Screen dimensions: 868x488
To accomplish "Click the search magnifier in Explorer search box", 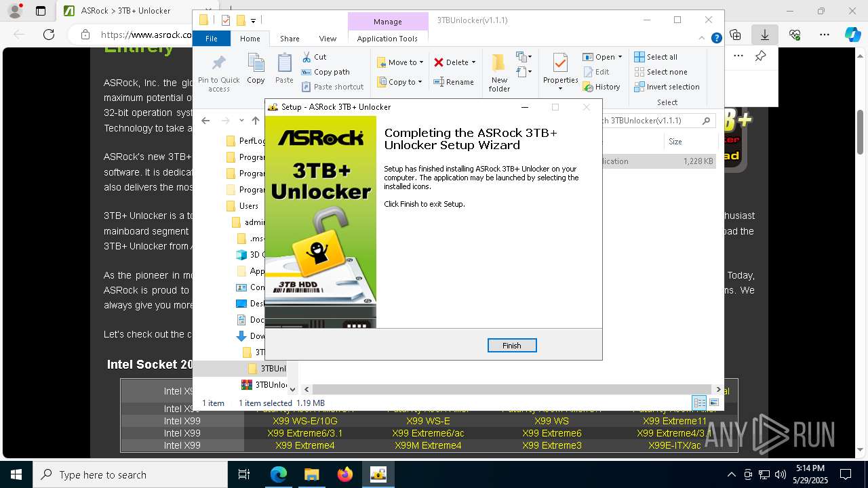I will pyautogui.click(x=706, y=121).
